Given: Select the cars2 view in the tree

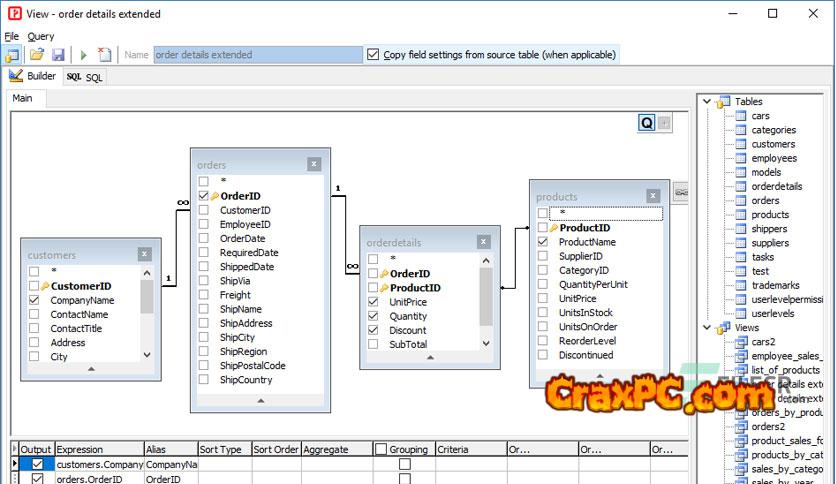Looking at the screenshot, I should pos(763,342).
